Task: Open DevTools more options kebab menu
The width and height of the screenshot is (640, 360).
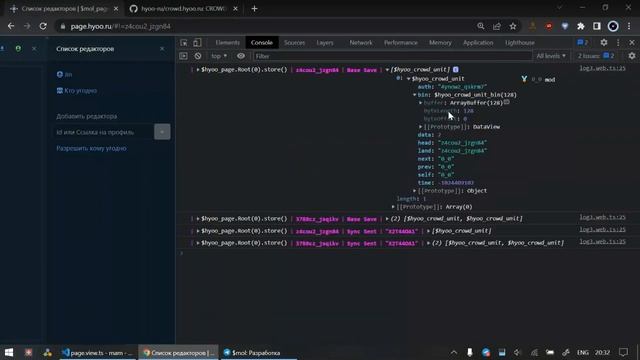Action: click(618, 42)
